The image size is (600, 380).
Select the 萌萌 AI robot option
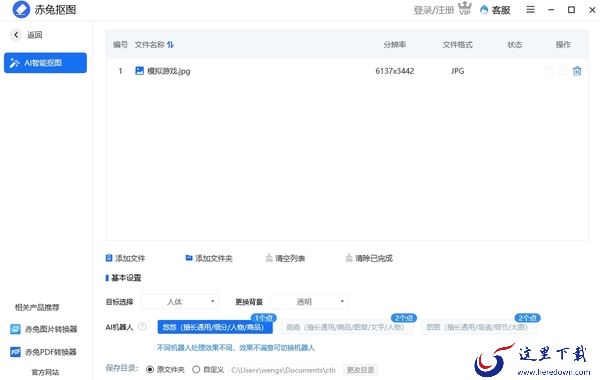[x=347, y=327]
